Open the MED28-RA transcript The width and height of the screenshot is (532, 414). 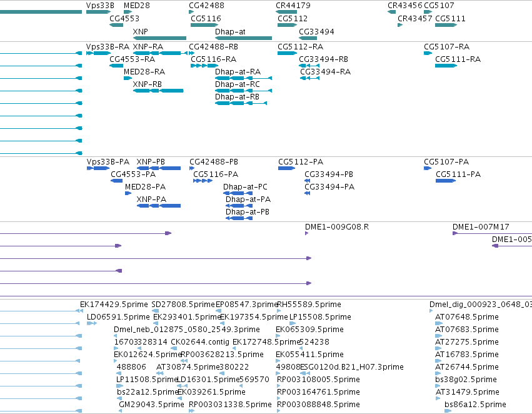(128, 78)
